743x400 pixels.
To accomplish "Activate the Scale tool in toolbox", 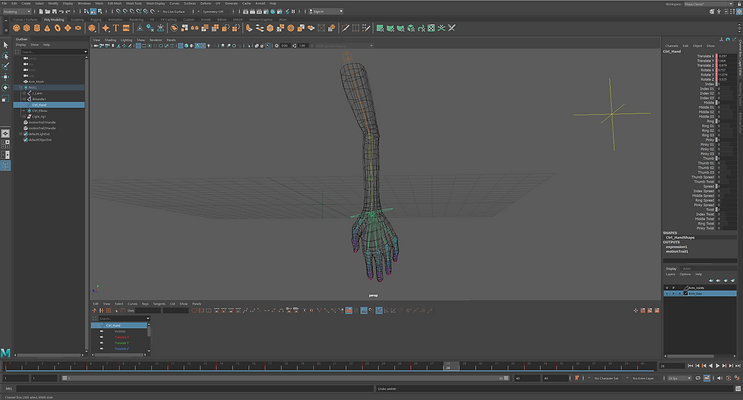I will (x=6, y=98).
